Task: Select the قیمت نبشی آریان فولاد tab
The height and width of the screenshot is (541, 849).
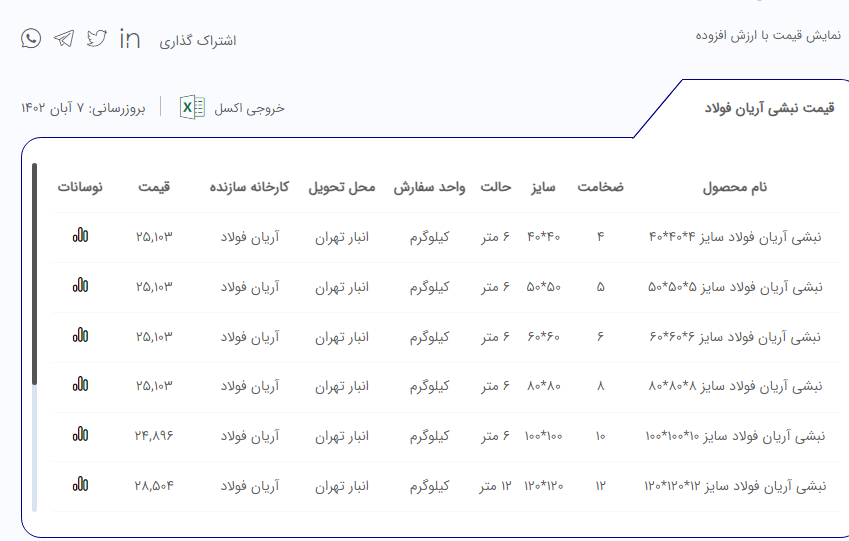Action: [769, 108]
